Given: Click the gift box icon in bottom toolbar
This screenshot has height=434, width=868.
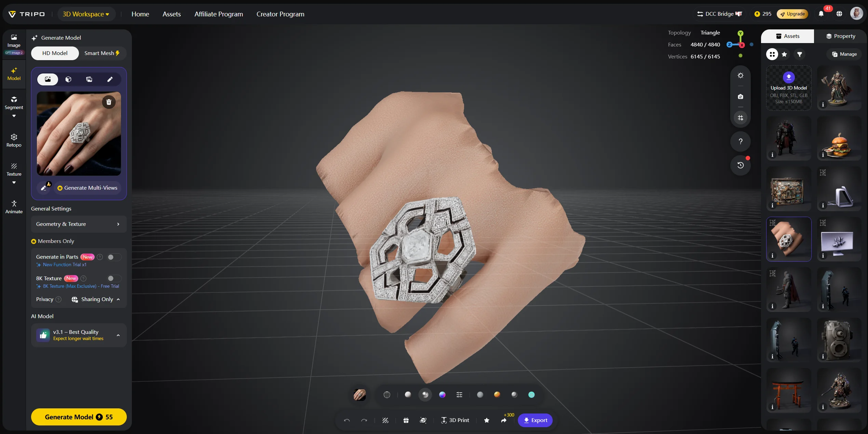Looking at the screenshot, I should (406, 420).
